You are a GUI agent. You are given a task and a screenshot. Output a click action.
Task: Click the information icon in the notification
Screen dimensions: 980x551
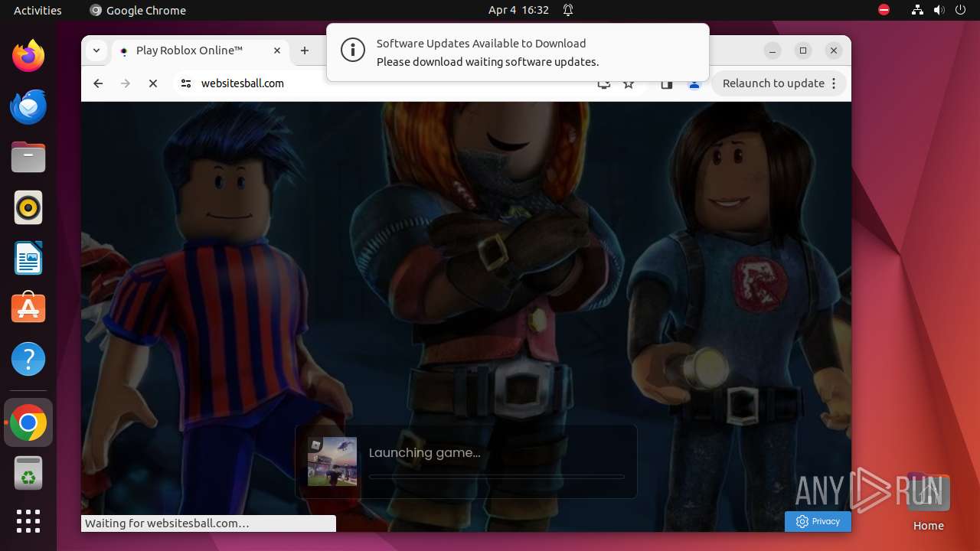[x=353, y=51]
